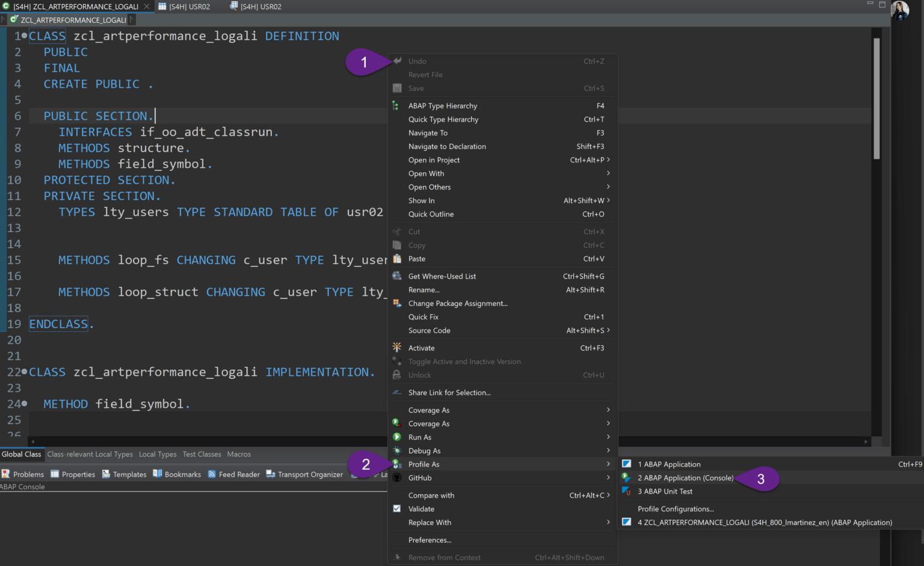Switch to the Local Types tab
This screenshot has height=566, width=924.
pos(158,454)
